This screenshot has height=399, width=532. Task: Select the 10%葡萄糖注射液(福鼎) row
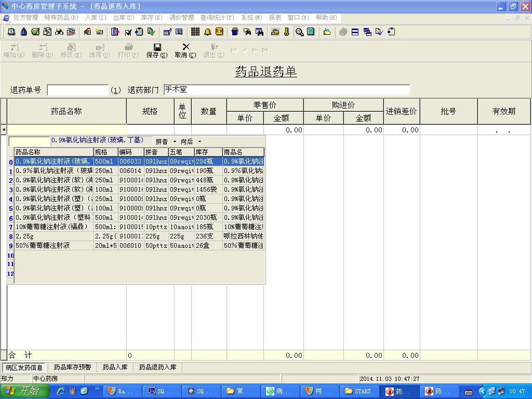(53, 227)
